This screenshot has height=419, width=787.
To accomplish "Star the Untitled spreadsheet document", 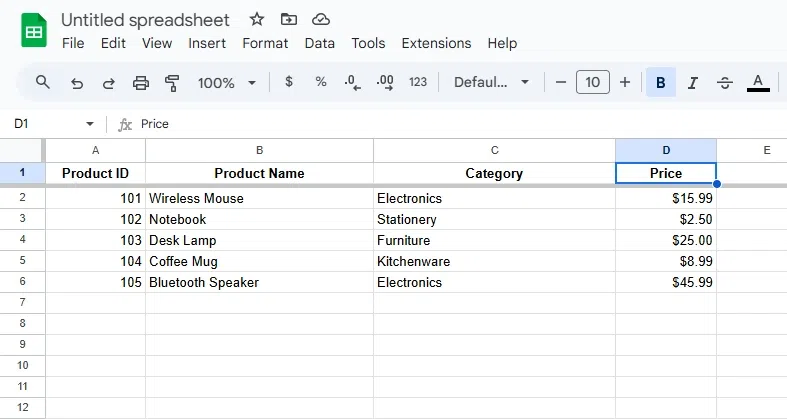I will point(257,19).
